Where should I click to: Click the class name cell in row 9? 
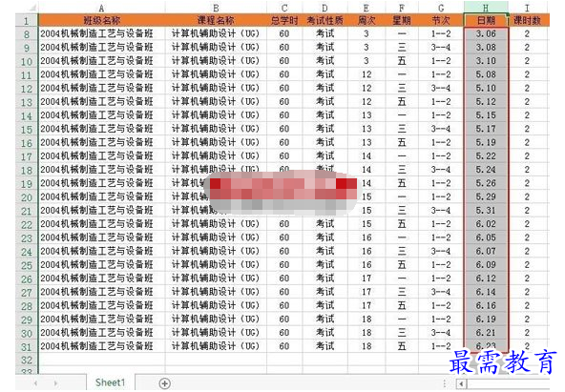tap(101, 48)
